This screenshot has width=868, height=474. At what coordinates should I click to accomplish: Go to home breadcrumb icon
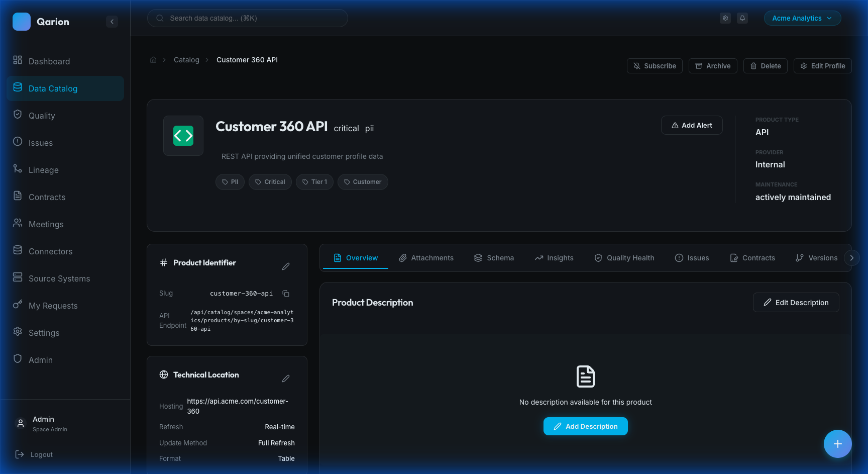point(153,60)
